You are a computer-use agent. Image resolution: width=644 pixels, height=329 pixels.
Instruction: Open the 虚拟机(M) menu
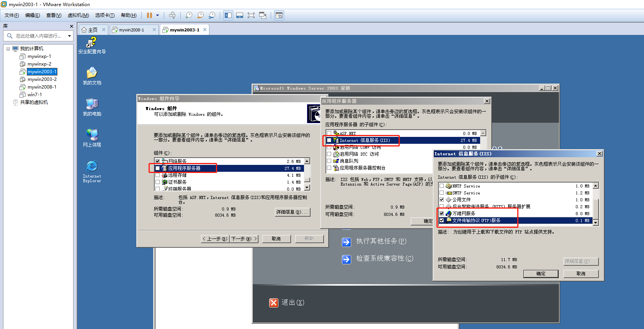78,15
